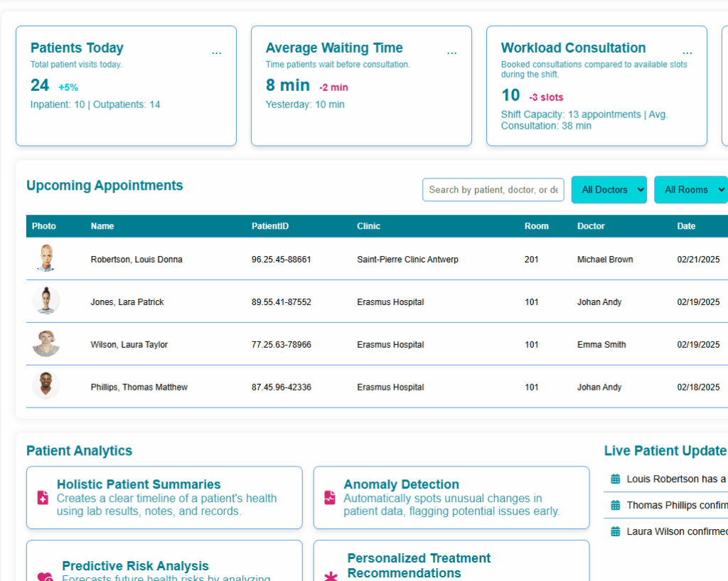Open Thomas Matthew Phillips' profile photo
Viewport: 728px width, 581px height.
46,386
